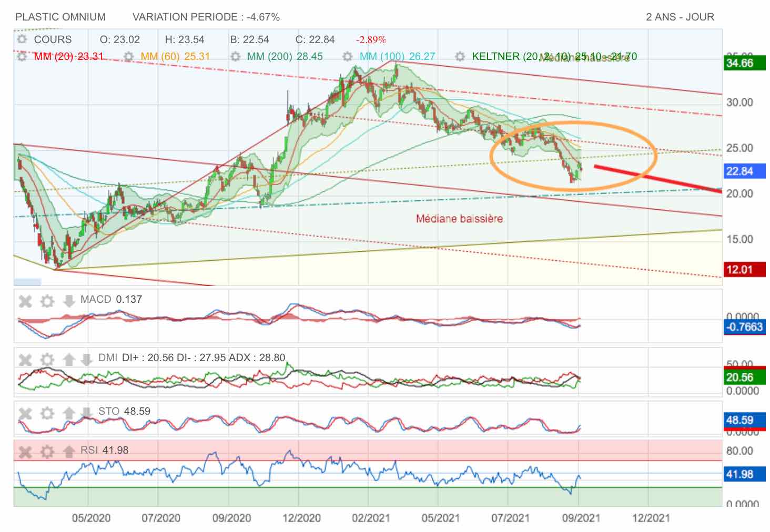Move the MACD panel down
This screenshot has height=532, width=770.
pyautogui.click(x=69, y=301)
